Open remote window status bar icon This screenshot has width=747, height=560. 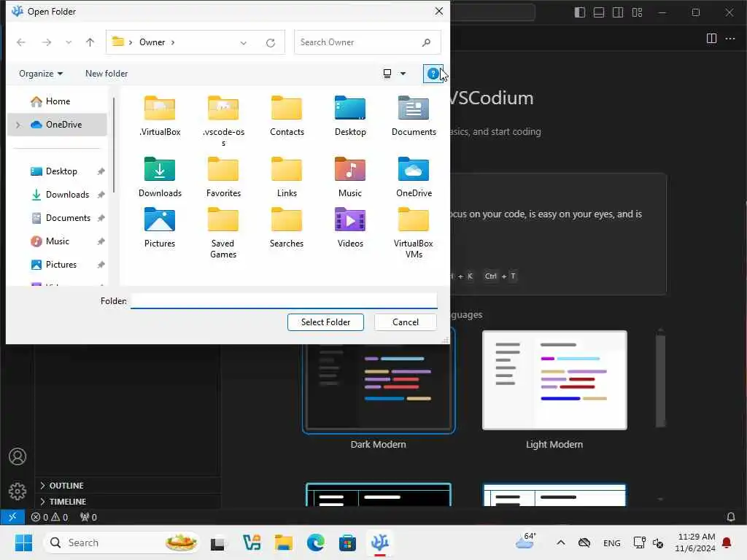(x=12, y=517)
